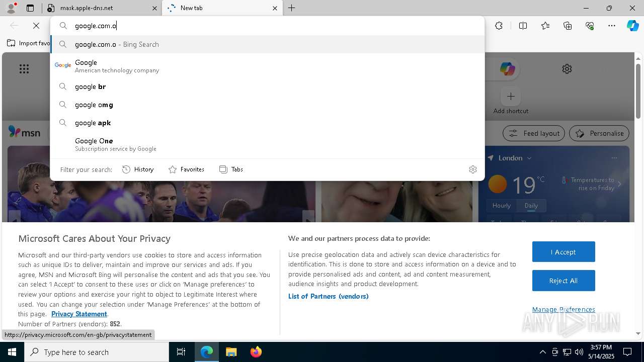Open the weather card more options
This screenshot has width=644, height=362.
coord(614,158)
